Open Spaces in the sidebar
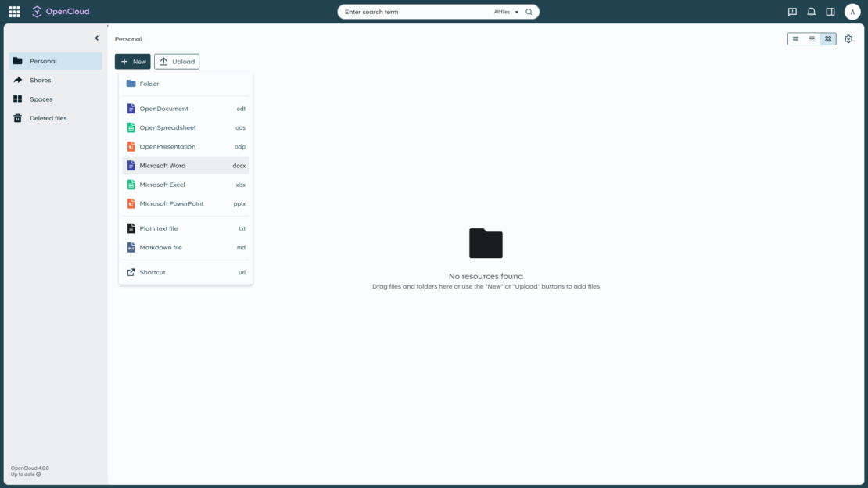The image size is (868, 488). click(56, 99)
